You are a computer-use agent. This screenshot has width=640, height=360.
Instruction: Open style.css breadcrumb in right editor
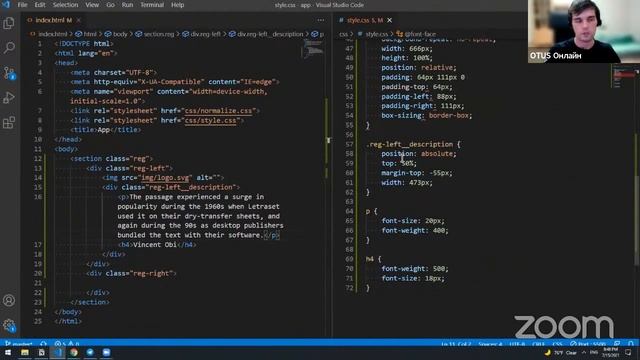click(373, 34)
